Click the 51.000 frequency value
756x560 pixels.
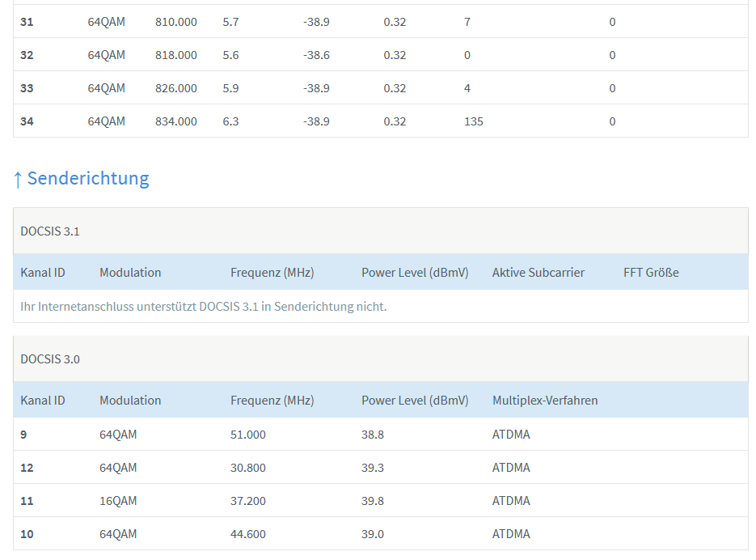pyautogui.click(x=247, y=435)
